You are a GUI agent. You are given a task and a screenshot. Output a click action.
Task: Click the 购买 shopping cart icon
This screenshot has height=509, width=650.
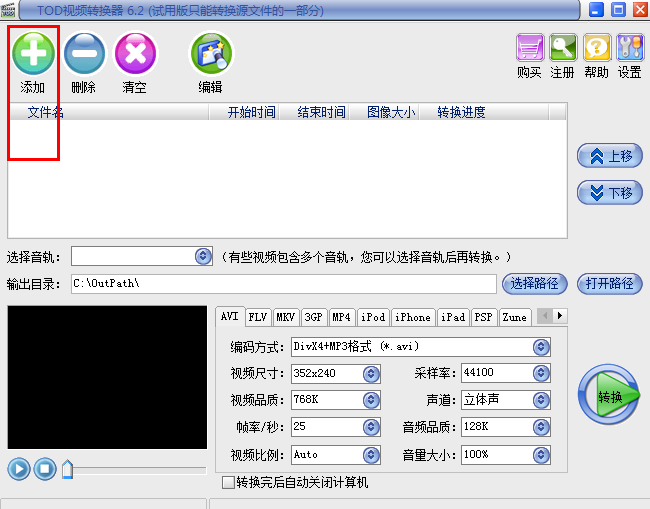tap(530, 48)
